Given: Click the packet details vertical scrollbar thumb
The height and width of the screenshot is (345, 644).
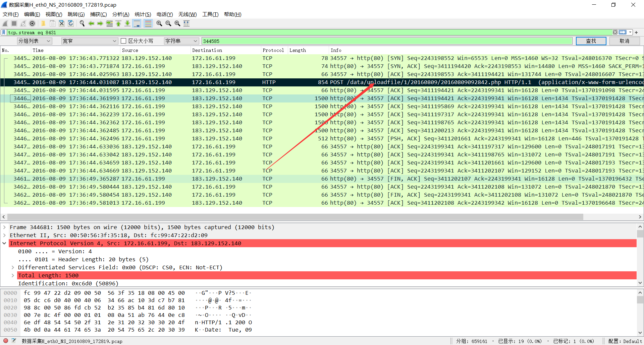Looking at the screenshot, I should pos(640,234).
